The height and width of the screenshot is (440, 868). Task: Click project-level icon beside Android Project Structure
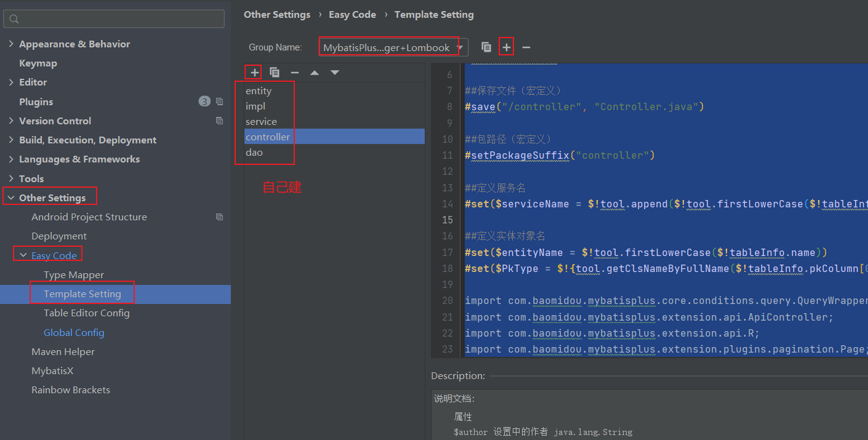click(219, 217)
